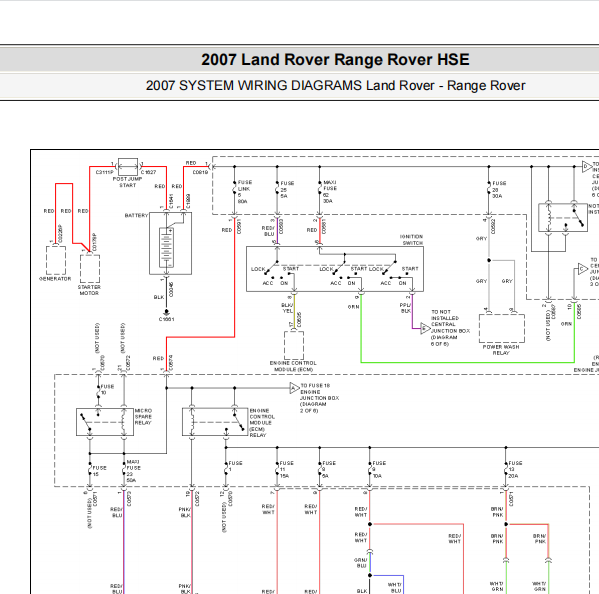Click the 'C1661' ground label
Viewport: 599px width, 594px height.
click(x=167, y=319)
